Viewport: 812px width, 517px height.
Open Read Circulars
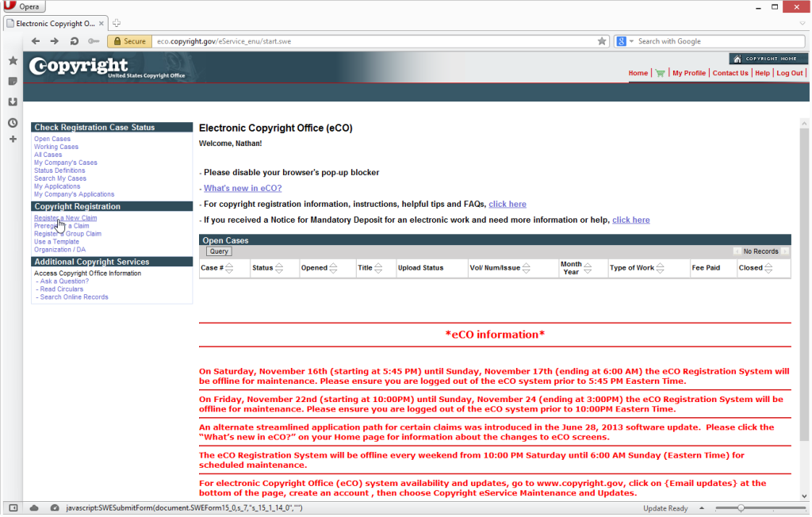[62, 289]
